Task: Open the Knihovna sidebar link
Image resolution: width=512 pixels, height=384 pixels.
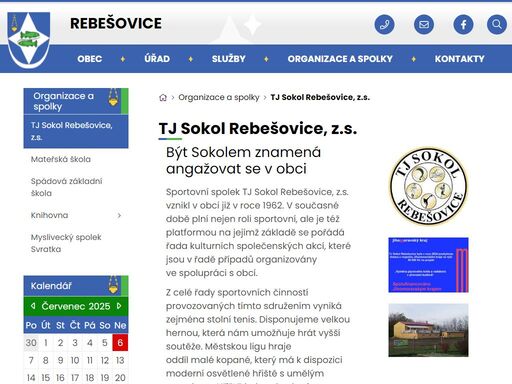Action: coord(49,215)
